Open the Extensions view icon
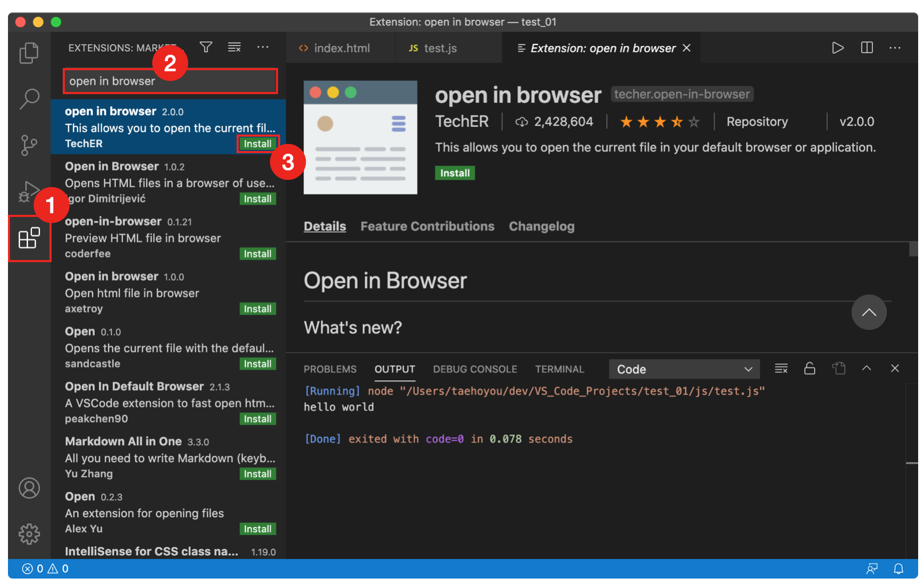This screenshot has height=586, width=924. [x=29, y=238]
